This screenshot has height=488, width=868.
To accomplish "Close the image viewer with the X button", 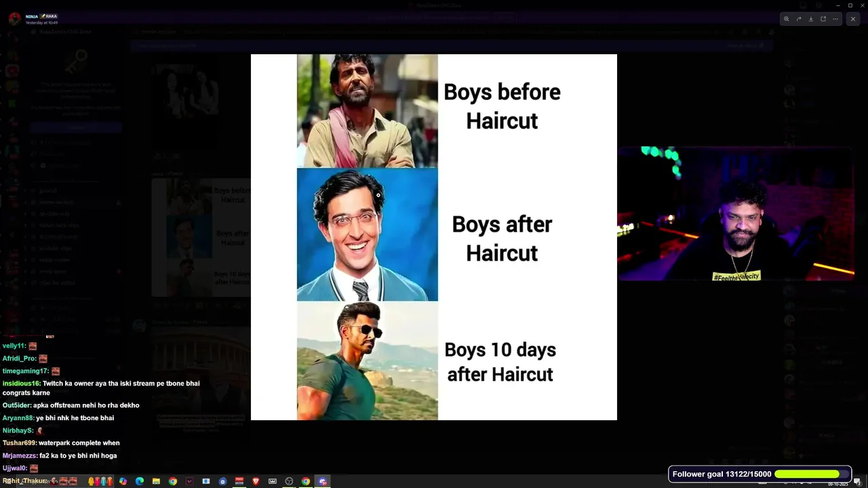I will (x=853, y=19).
